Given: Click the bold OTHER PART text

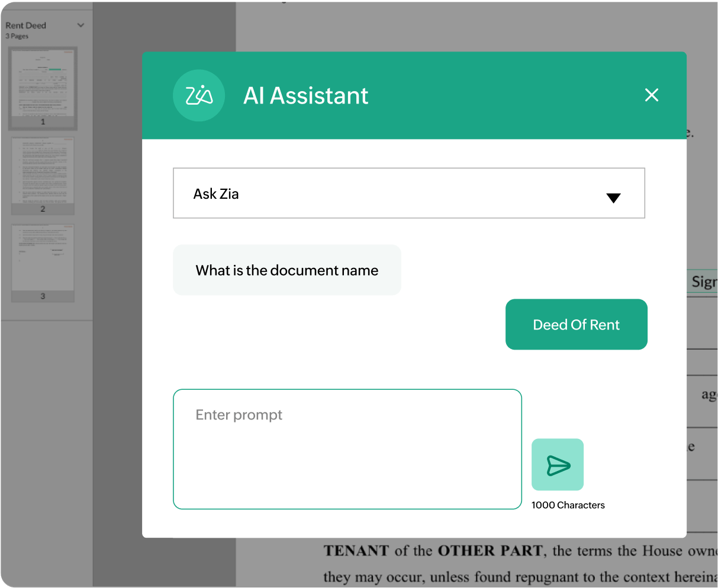Looking at the screenshot, I should point(490,551).
